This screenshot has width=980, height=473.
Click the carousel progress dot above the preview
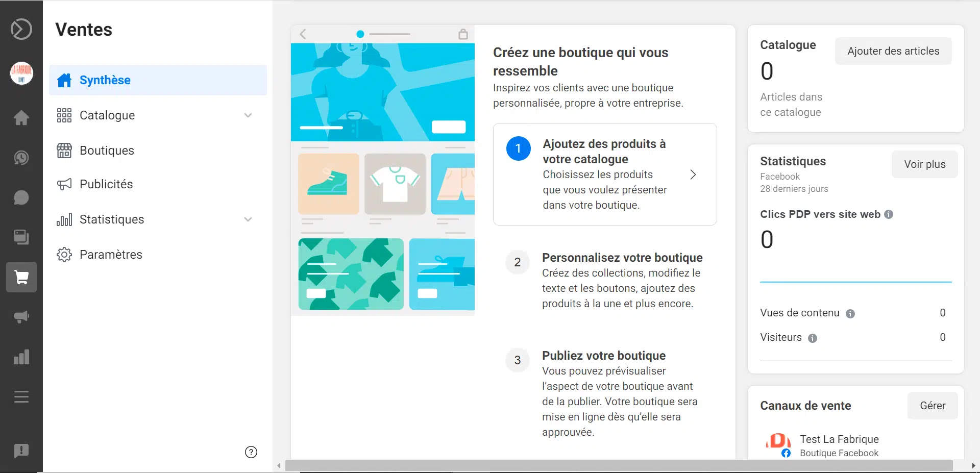[360, 34]
